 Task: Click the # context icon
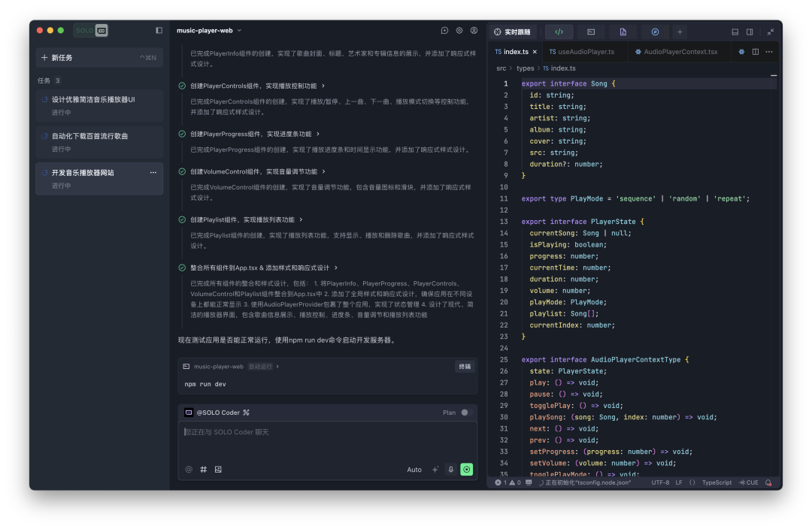(204, 470)
